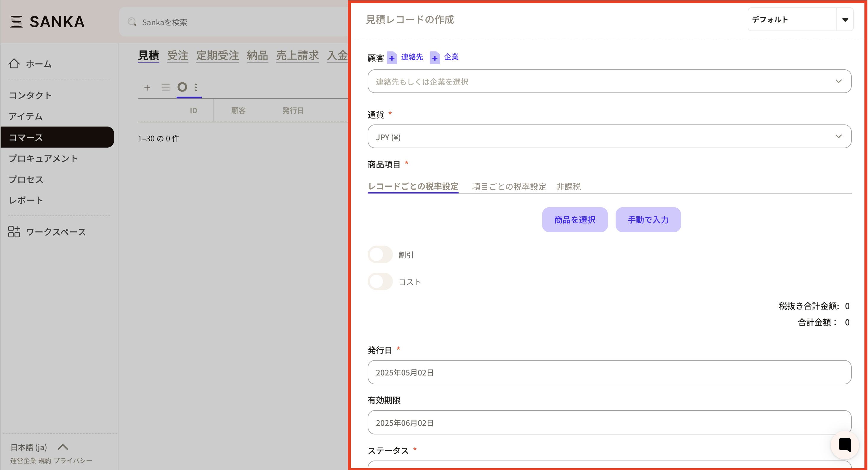The width and height of the screenshot is (868, 470).
Task: Open the customer selection dropdown
Action: click(609, 81)
